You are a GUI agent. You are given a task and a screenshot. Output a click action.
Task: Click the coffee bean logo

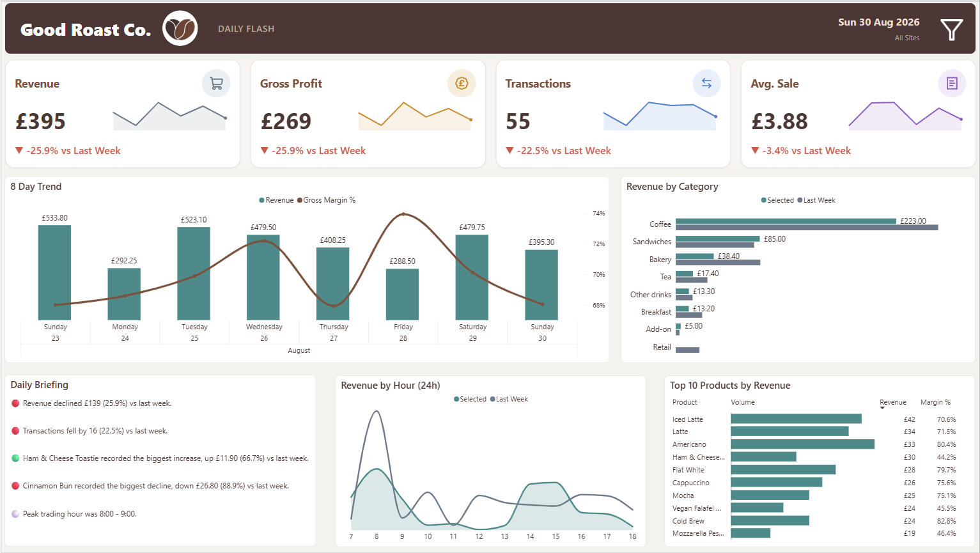(180, 29)
